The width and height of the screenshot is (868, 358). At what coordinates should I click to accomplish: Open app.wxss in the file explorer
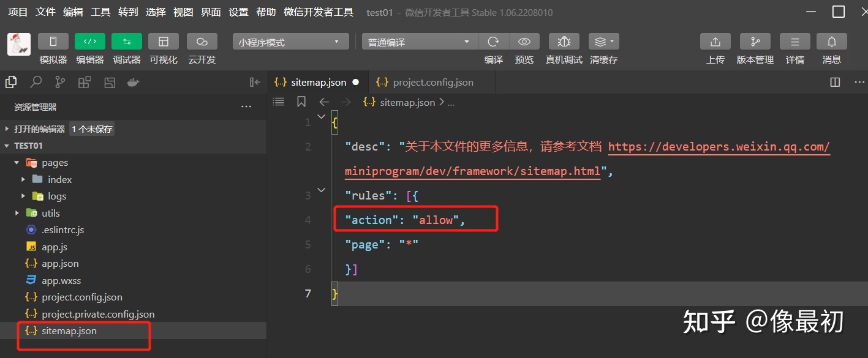61,280
